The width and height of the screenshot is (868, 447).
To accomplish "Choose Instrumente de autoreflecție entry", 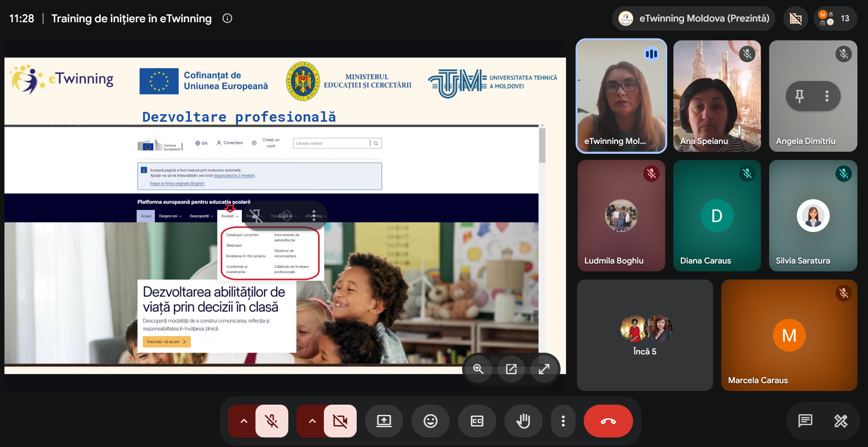I will point(287,238).
